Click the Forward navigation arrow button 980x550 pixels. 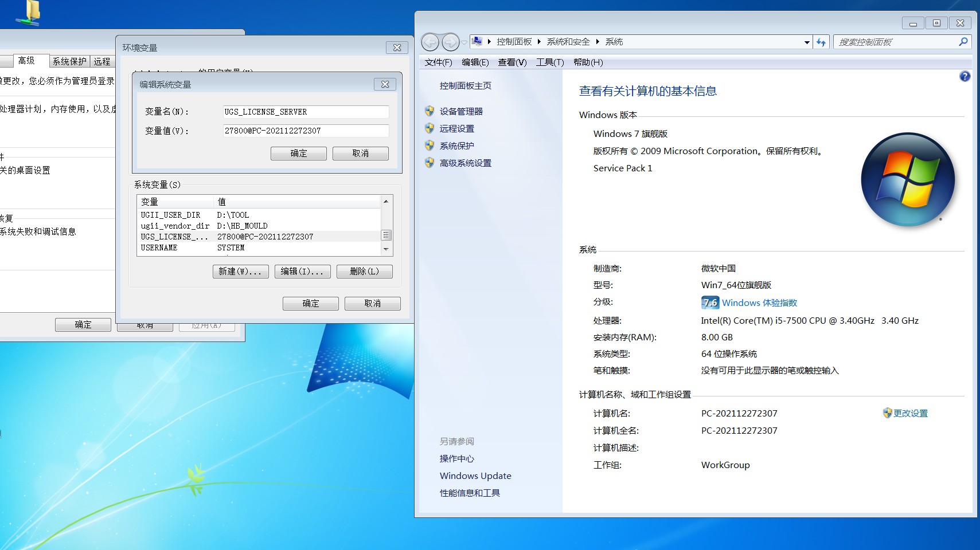point(451,42)
